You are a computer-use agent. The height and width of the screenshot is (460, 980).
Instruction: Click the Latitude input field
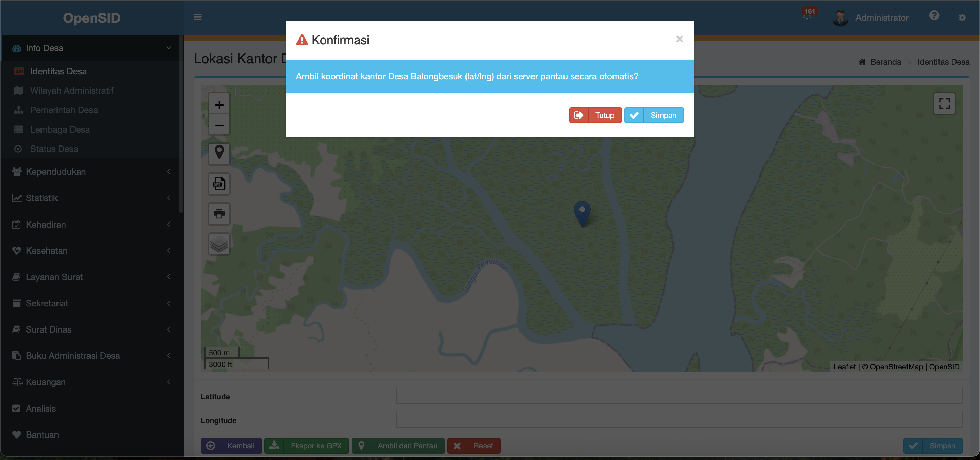tap(679, 395)
